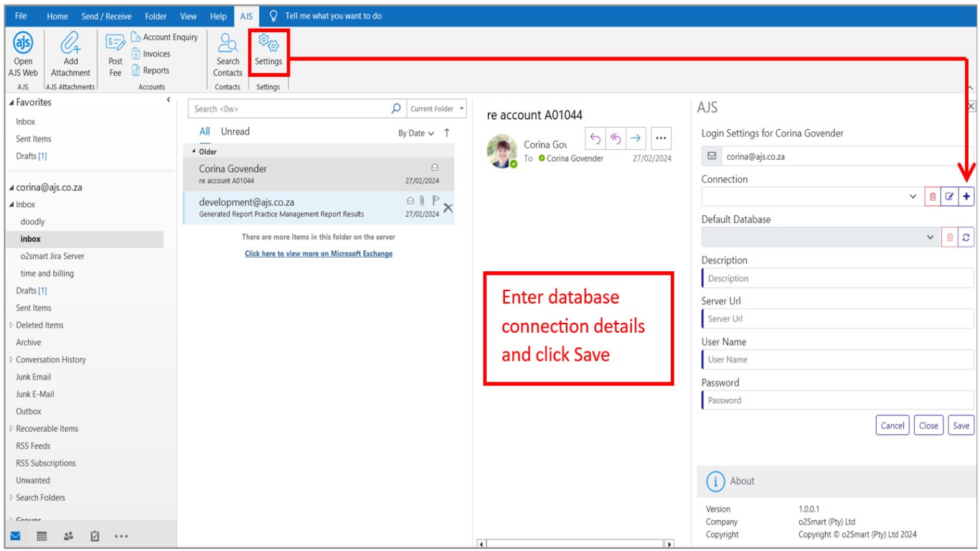This screenshot has width=980, height=551.
Task: Click the Cancel button in Login Settings
Action: [892, 425]
